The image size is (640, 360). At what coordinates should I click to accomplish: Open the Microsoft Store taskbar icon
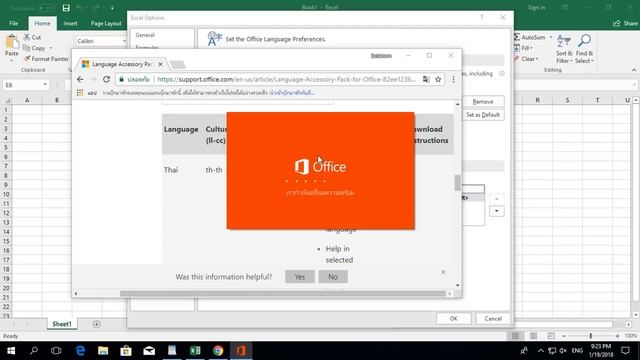click(126, 350)
